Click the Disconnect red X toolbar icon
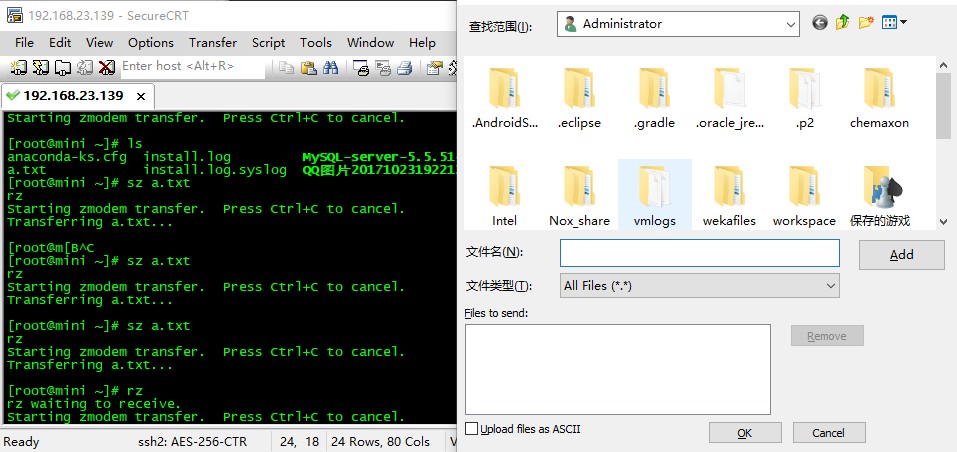 coord(107,67)
